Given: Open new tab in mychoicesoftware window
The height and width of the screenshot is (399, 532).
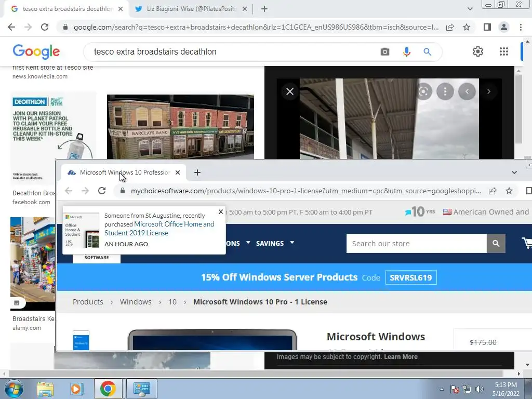Looking at the screenshot, I should click(x=197, y=172).
